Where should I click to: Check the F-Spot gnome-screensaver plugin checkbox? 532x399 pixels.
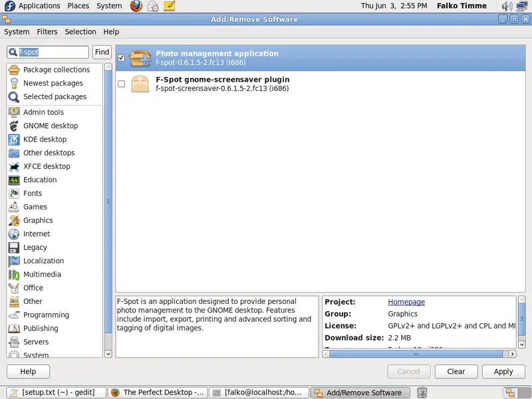(x=121, y=84)
